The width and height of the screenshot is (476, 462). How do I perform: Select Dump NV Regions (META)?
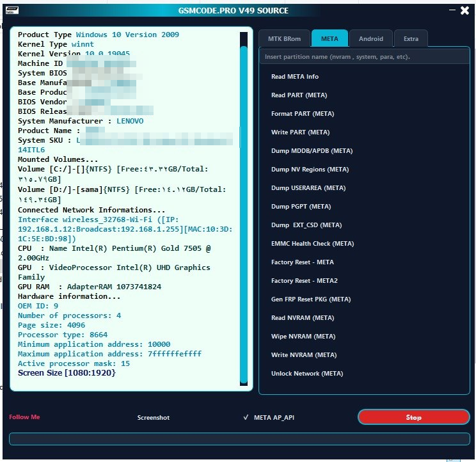pyautogui.click(x=310, y=169)
